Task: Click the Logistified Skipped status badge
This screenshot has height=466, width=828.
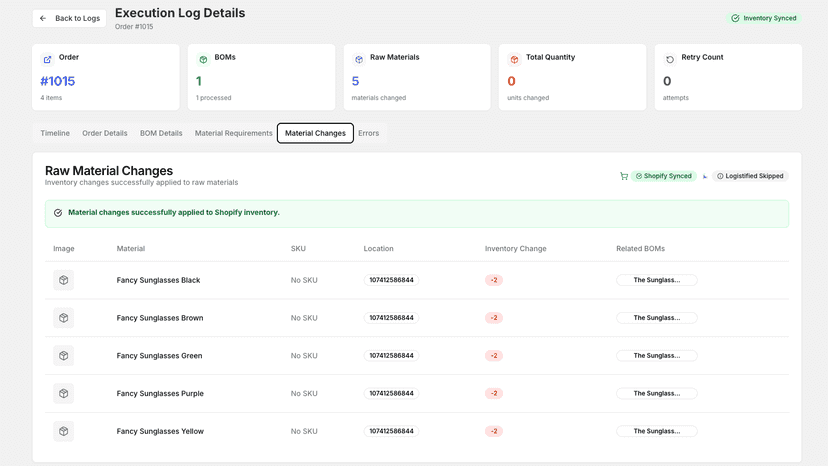Action: (750, 176)
